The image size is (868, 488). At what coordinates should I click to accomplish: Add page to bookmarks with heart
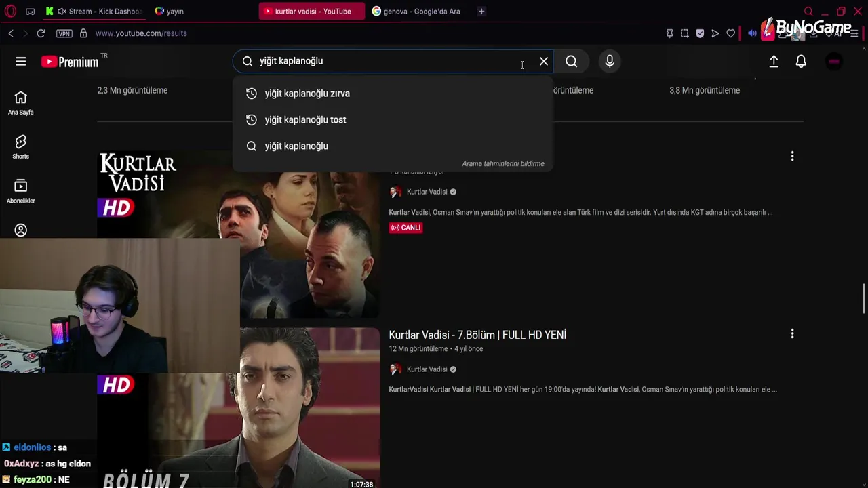(x=731, y=33)
